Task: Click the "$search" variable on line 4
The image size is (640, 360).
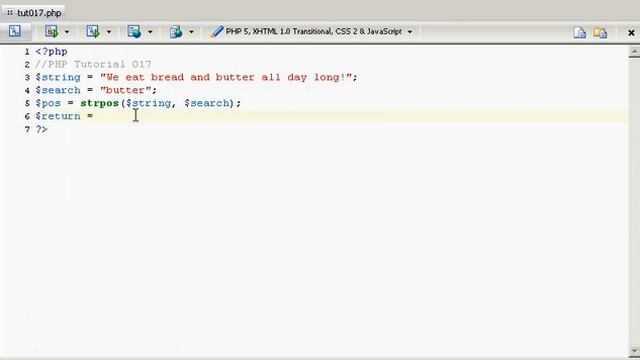Action: pyautogui.click(x=58, y=90)
